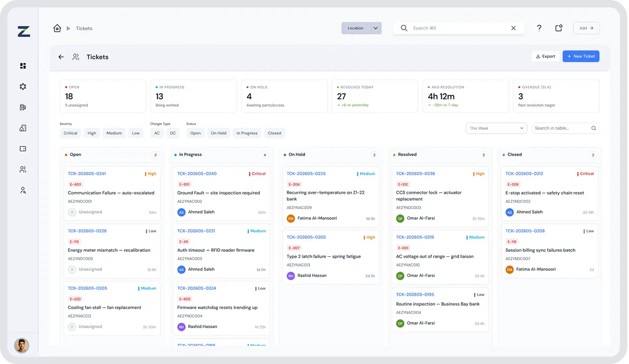
Task: Open the charging station icon in sidebar
Action: [x=23, y=107]
